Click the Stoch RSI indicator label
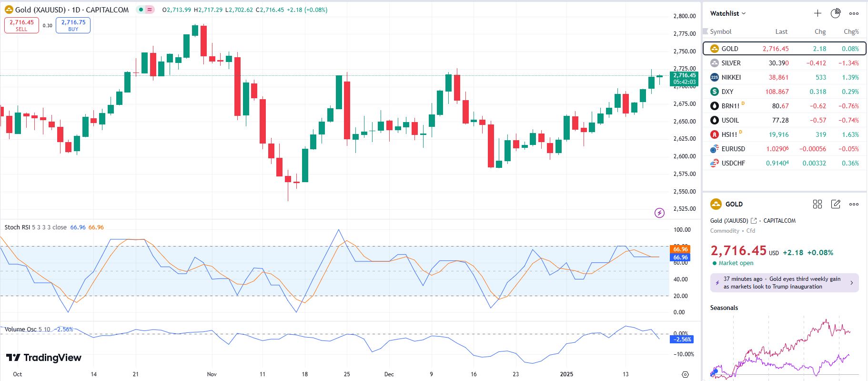868x381 pixels. [x=17, y=227]
